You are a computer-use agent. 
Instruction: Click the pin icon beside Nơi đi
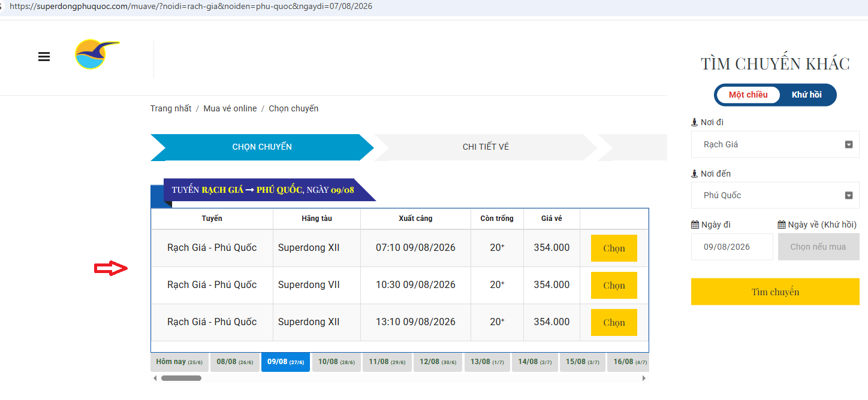[694, 122]
